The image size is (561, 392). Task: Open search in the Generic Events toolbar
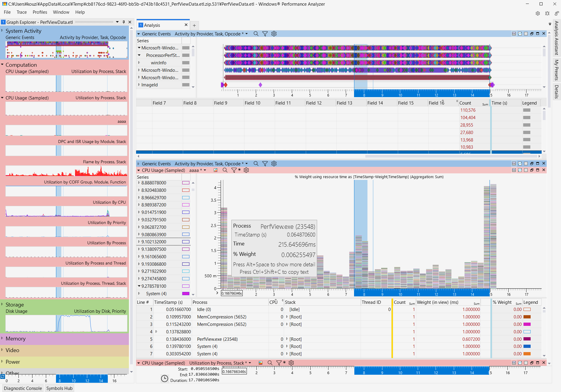pos(256,34)
